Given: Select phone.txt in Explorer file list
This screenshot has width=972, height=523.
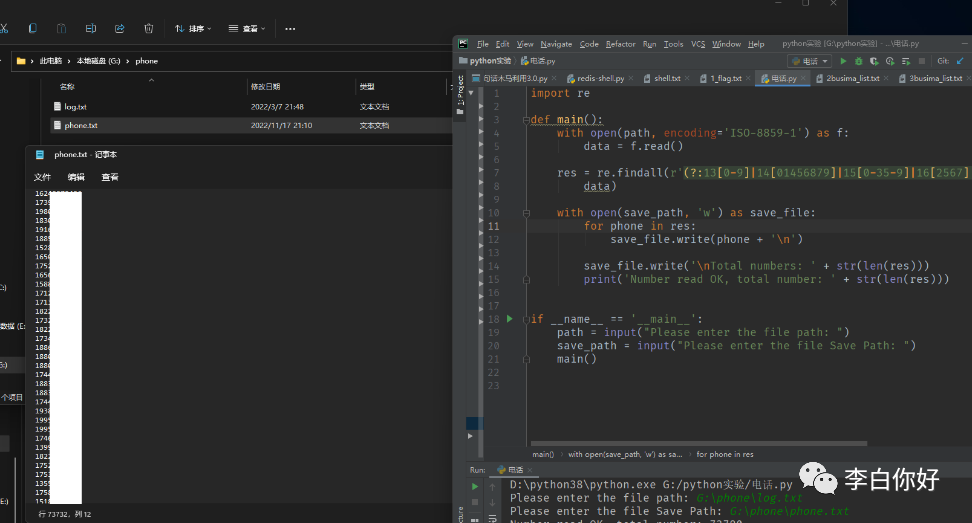Looking at the screenshot, I should point(250,125).
